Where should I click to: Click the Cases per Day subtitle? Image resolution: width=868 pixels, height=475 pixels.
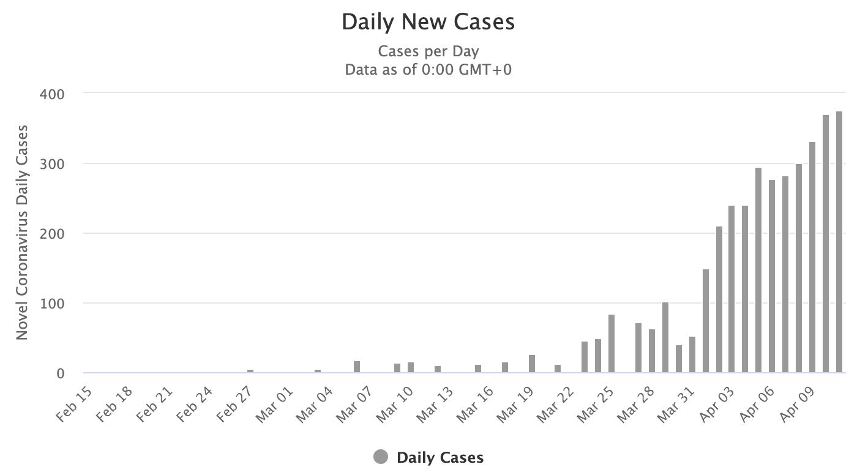coord(428,51)
